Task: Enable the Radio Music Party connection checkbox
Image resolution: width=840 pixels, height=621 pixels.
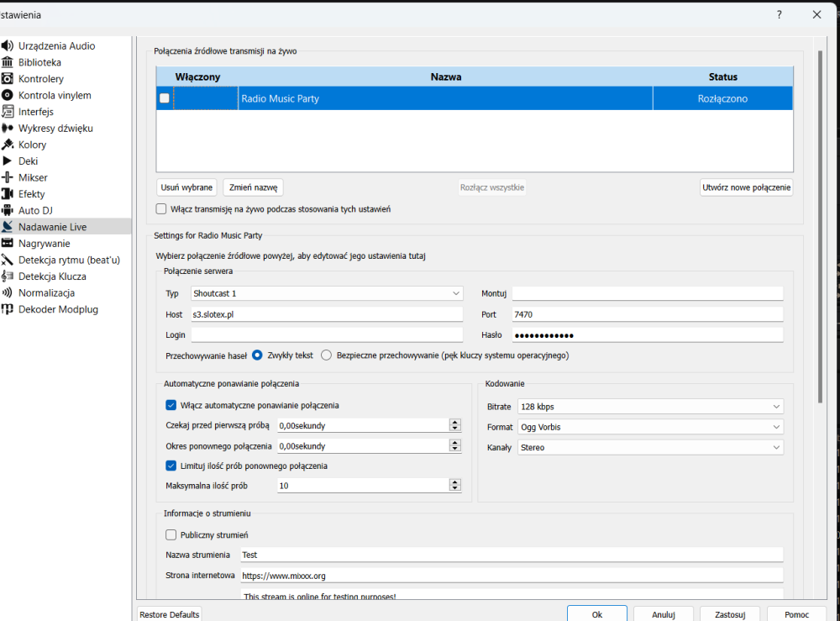Action: click(165, 98)
